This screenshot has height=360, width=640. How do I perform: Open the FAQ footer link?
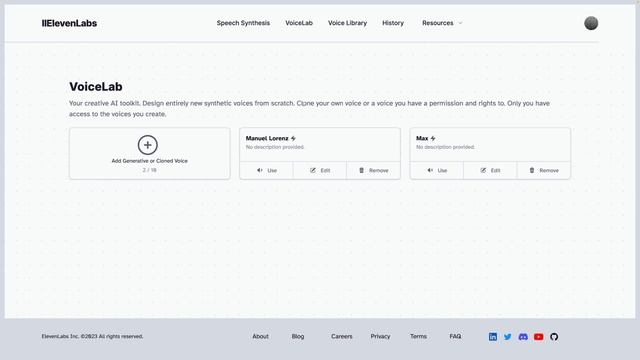click(455, 336)
